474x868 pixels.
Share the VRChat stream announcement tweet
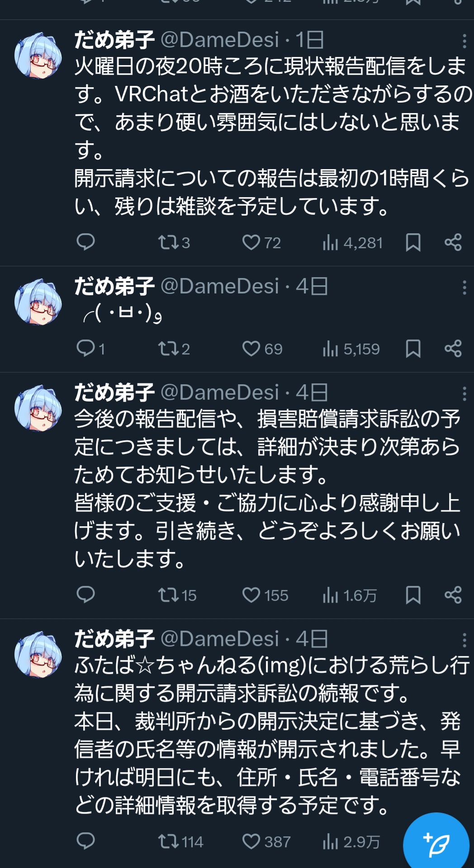pos(453,242)
